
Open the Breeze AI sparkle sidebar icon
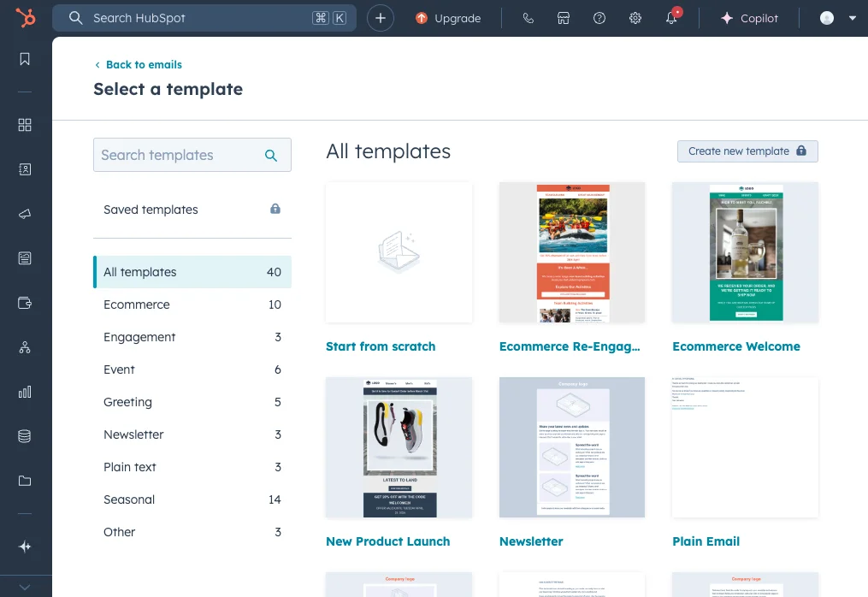coord(25,547)
